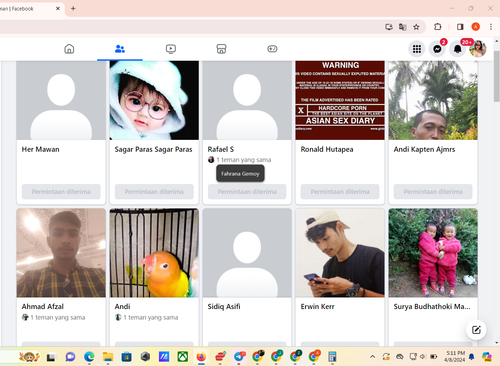Click Rafael S '1 teman yang sama' text

pyautogui.click(x=244, y=160)
